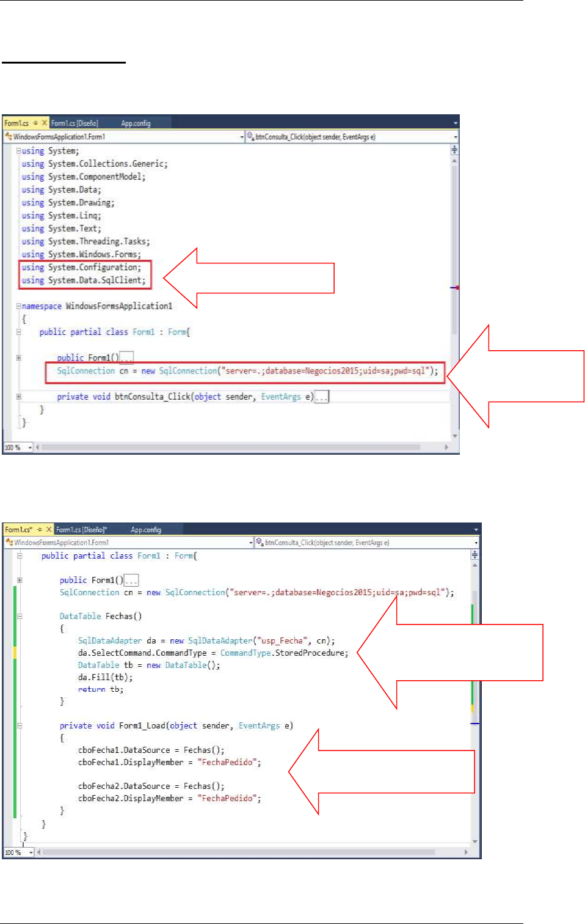
Task: Expand public Form1() constructor in editor listing using directives
Action: pos(18,358)
